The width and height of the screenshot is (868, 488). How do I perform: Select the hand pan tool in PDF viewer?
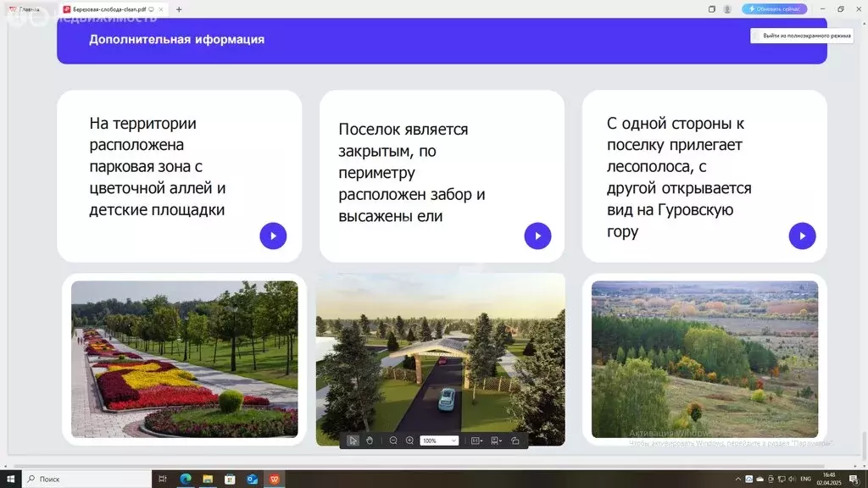(x=370, y=440)
